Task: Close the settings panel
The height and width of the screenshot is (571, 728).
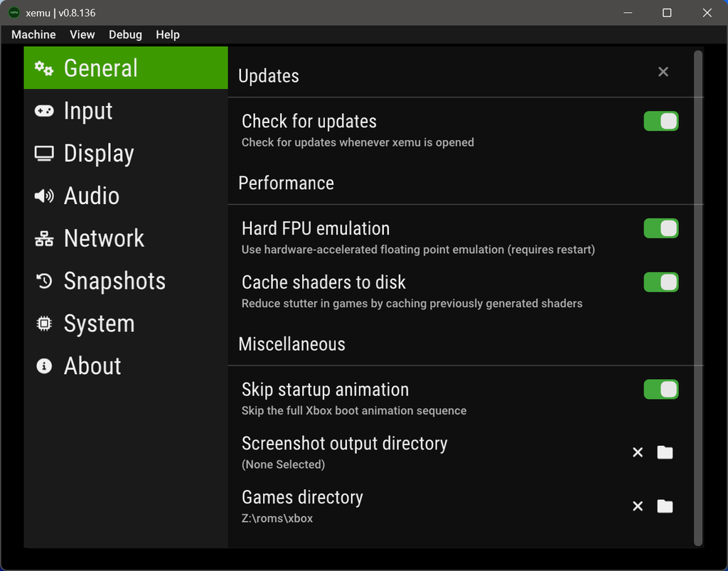Action: click(663, 72)
